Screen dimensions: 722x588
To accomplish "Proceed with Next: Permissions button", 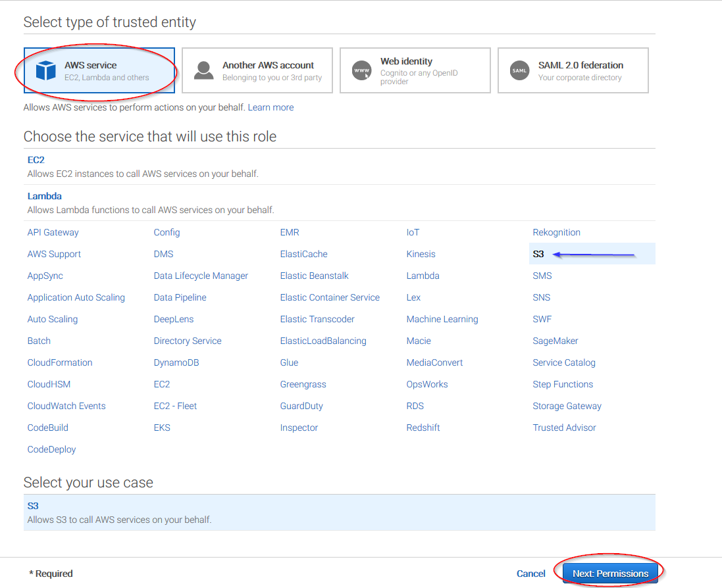I will coord(610,574).
